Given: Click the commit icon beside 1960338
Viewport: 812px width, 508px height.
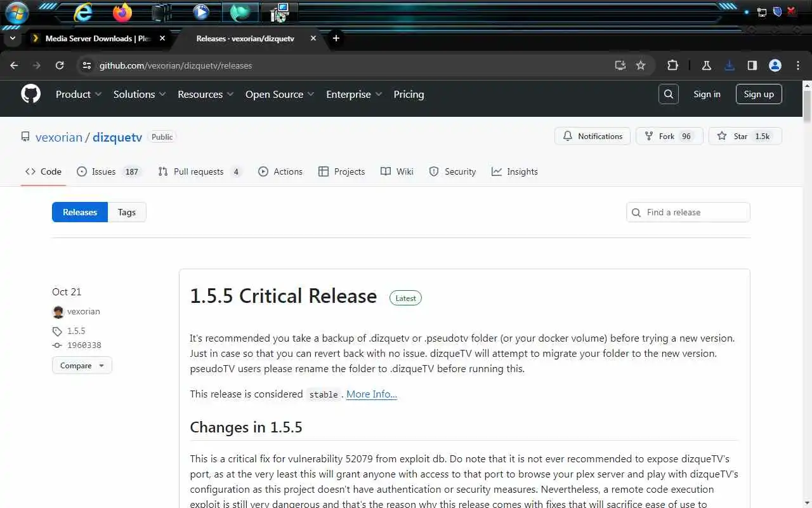Looking at the screenshot, I should coord(57,345).
